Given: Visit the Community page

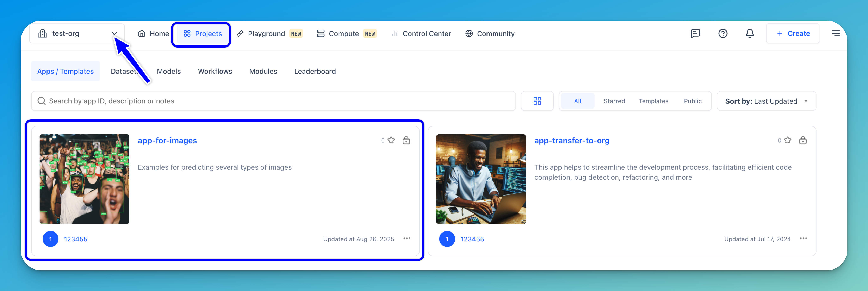Looking at the screenshot, I should (x=490, y=34).
